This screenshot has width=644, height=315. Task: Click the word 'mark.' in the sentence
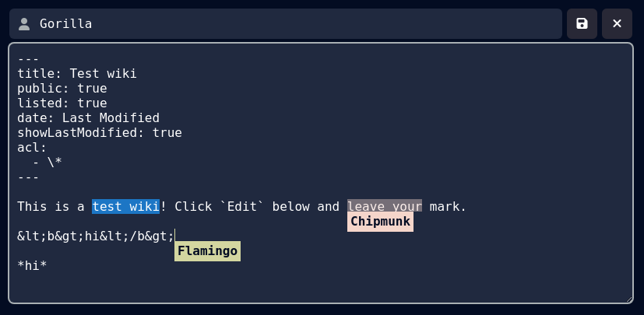click(x=448, y=206)
